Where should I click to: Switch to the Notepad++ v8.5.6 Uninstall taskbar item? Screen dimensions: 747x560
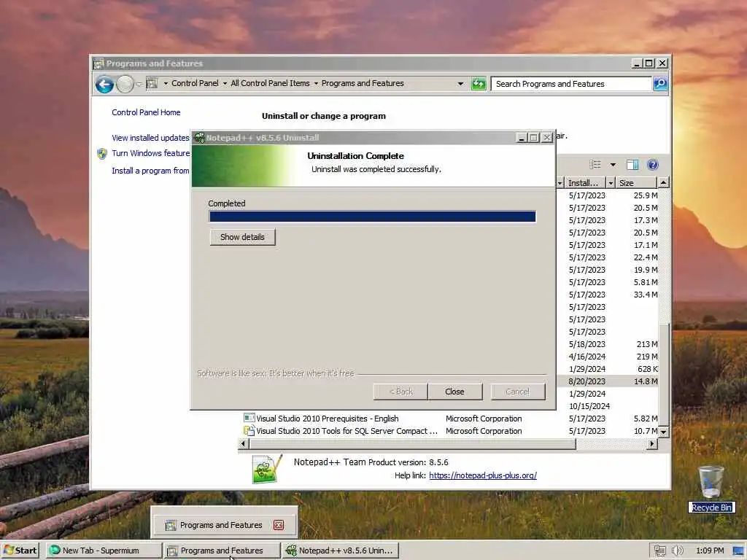click(340, 551)
